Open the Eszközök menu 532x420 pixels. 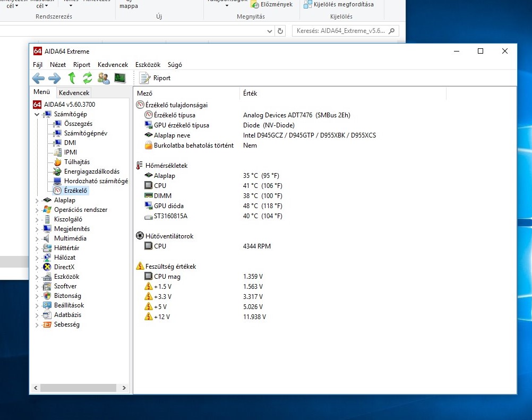coord(148,64)
